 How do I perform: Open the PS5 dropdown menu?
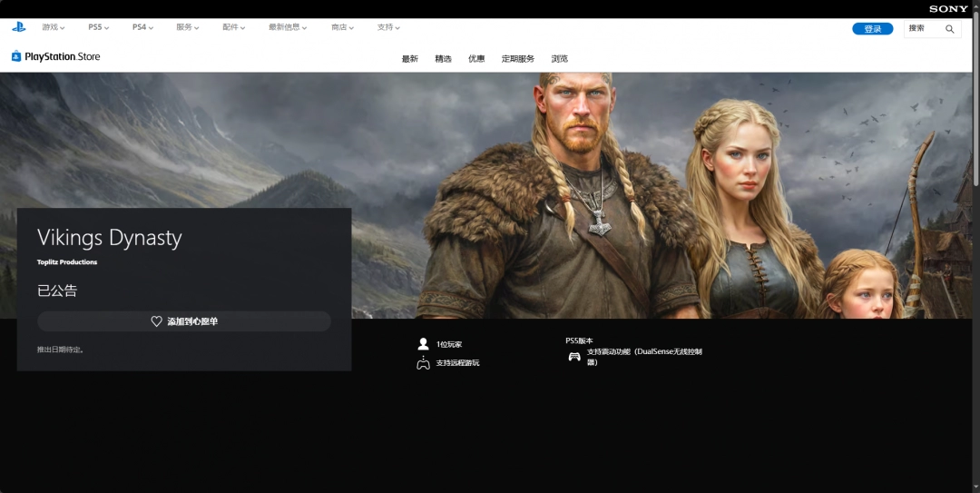[x=98, y=27]
